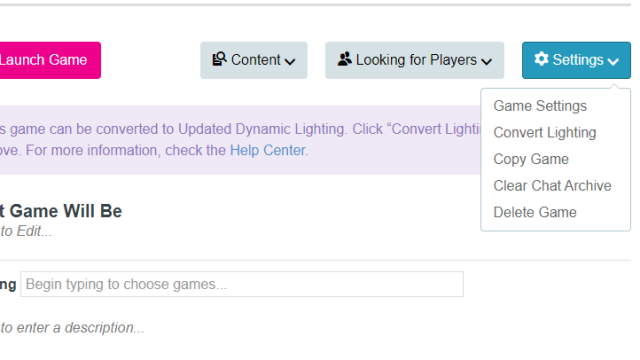Select Delete Game from the menu
Screen dimensions: 640x360
coord(535,212)
